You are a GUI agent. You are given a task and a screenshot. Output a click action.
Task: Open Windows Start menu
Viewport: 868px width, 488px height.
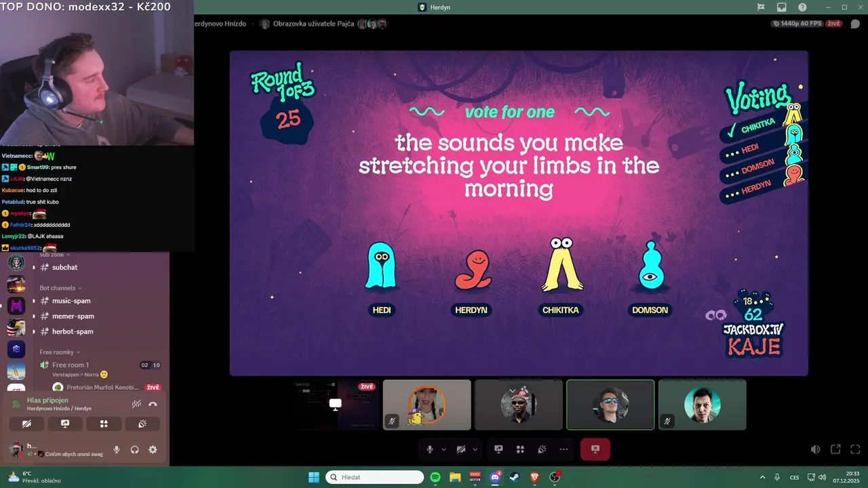pos(314,477)
